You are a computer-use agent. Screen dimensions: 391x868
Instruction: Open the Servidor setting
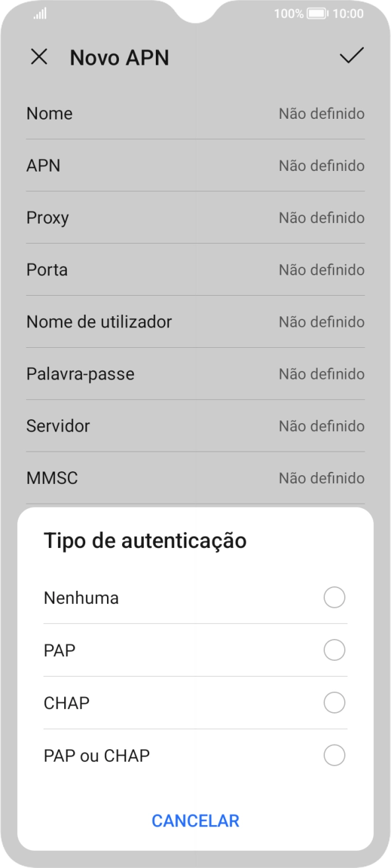pyautogui.click(x=196, y=426)
